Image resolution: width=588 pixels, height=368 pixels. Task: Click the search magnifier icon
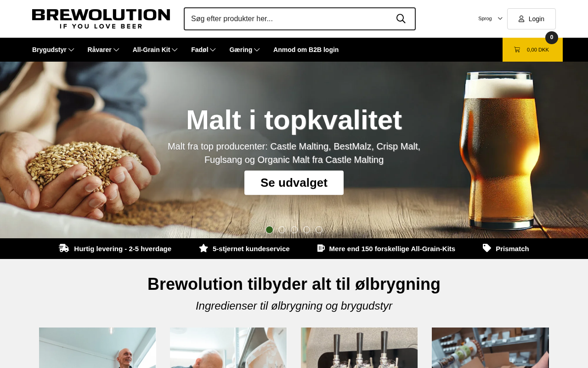pyautogui.click(x=401, y=19)
